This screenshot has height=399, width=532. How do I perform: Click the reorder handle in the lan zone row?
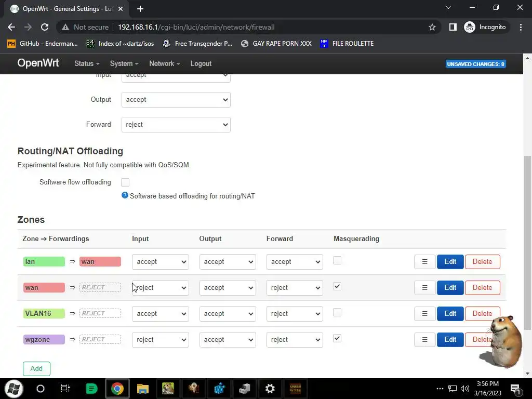click(x=424, y=262)
